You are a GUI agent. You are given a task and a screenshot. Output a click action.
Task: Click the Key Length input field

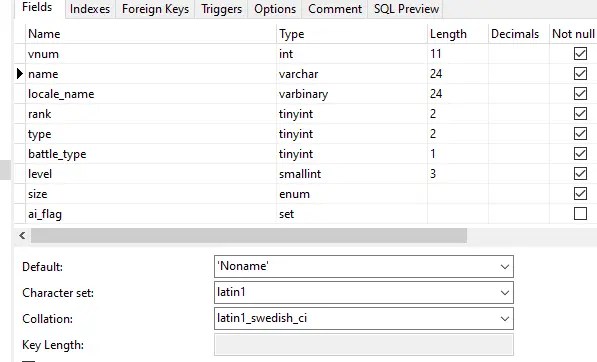click(x=364, y=344)
